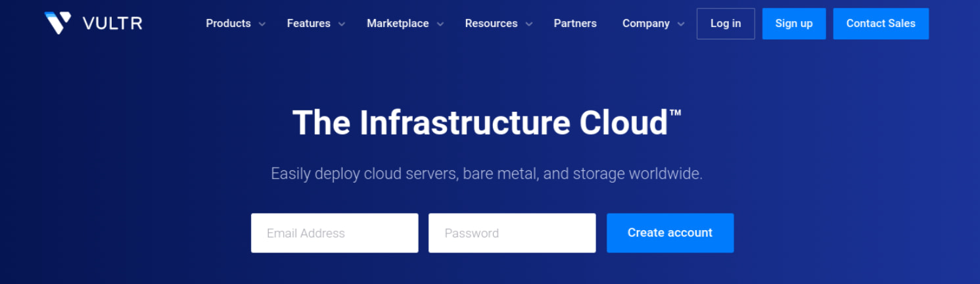Click the Sign up button
The image size is (980, 284).
coord(794,24)
